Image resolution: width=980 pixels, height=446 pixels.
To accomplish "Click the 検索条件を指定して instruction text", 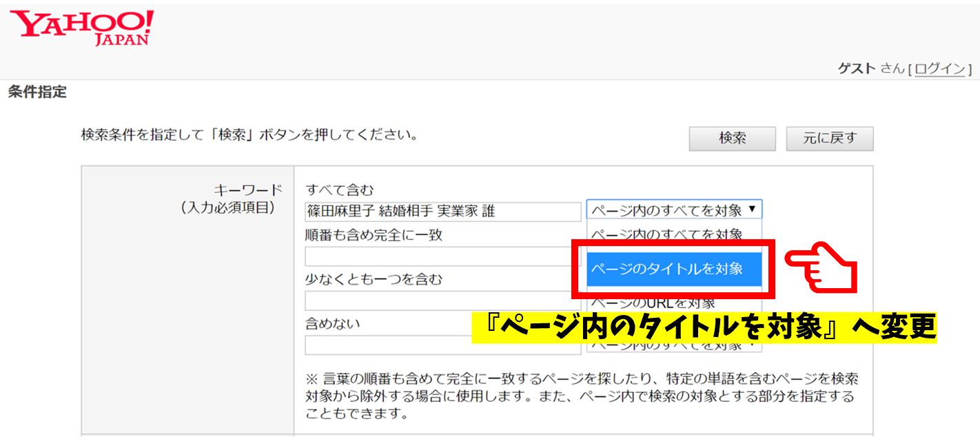I will (249, 135).
